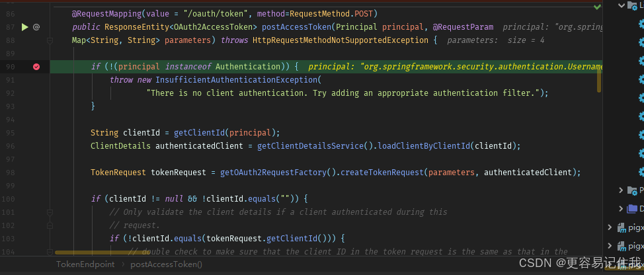Click ClientDetails type name on line 96

pos(121,146)
